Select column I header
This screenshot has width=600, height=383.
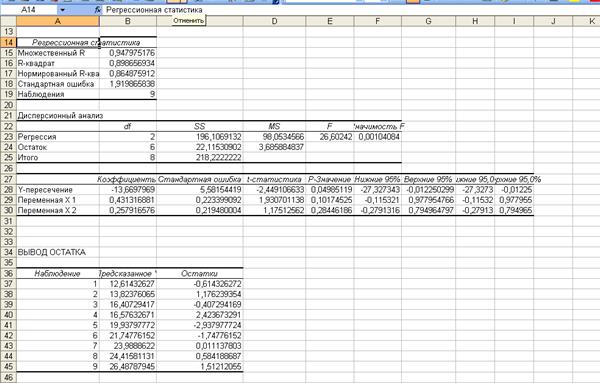[514, 21]
